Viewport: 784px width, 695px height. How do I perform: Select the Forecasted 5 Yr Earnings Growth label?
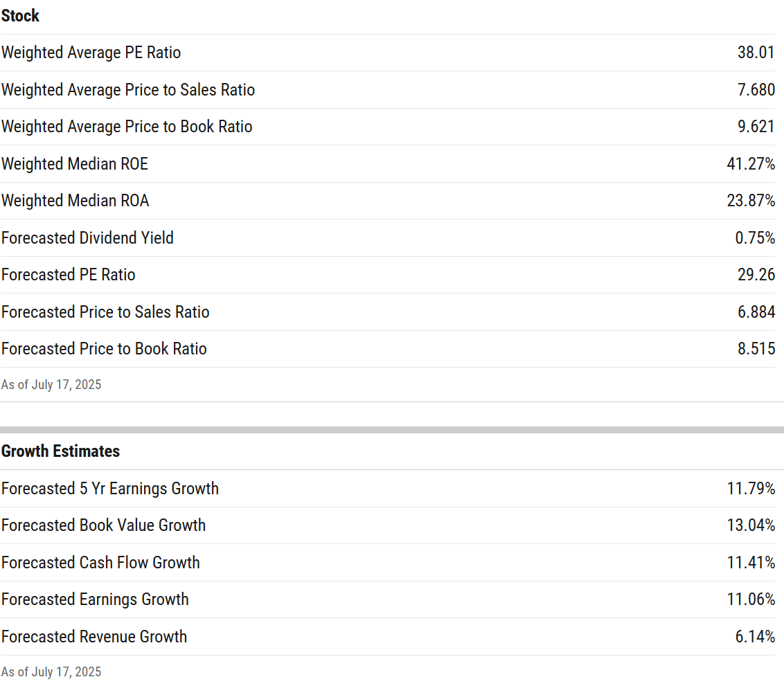coord(110,489)
